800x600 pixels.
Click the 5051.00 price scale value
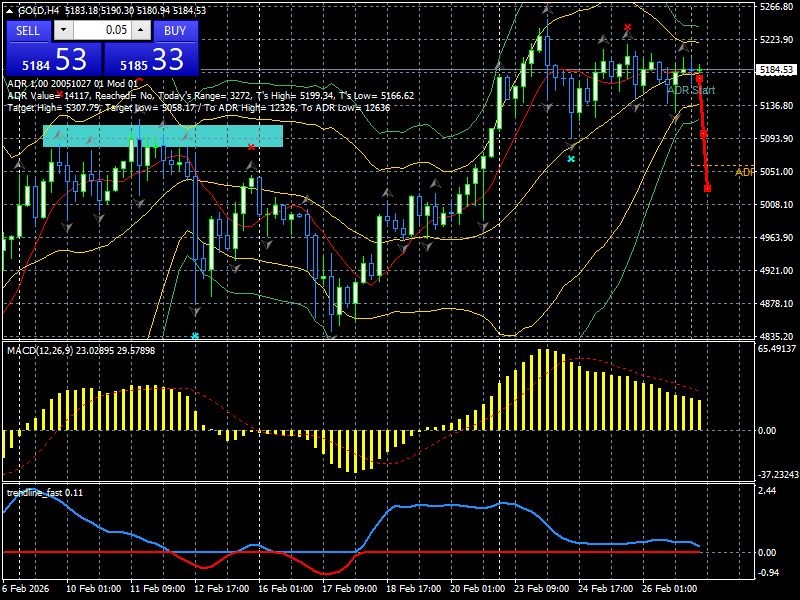(x=777, y=172)
